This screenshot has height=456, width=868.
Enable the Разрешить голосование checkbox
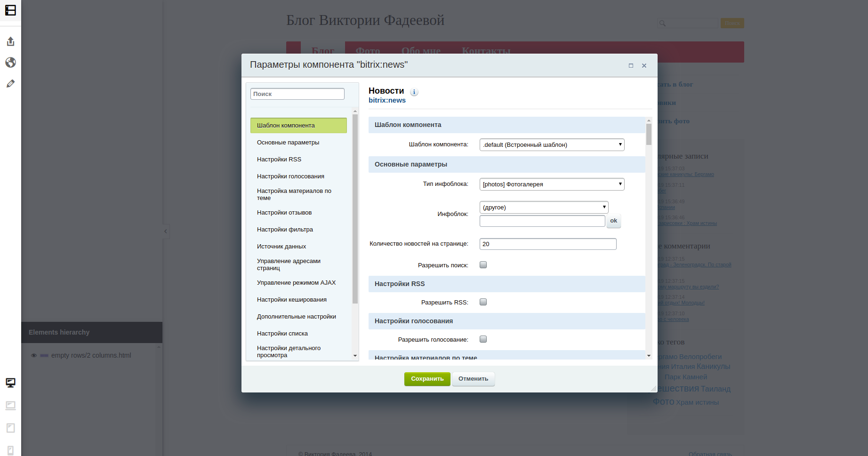(x=483, y=339)
